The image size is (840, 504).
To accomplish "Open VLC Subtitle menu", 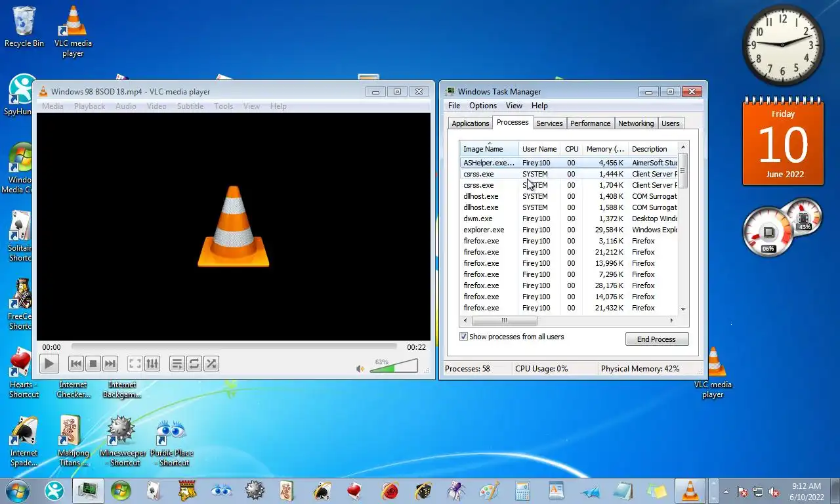I will [190, 106].
